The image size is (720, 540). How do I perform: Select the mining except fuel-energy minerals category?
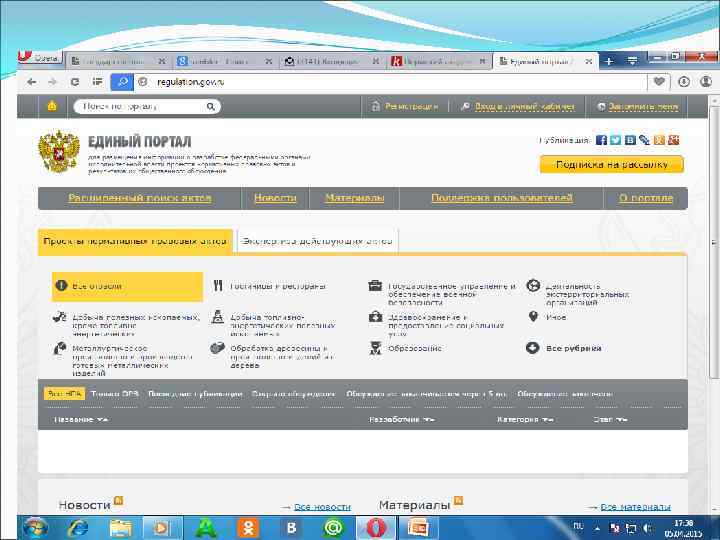[136, 325]
